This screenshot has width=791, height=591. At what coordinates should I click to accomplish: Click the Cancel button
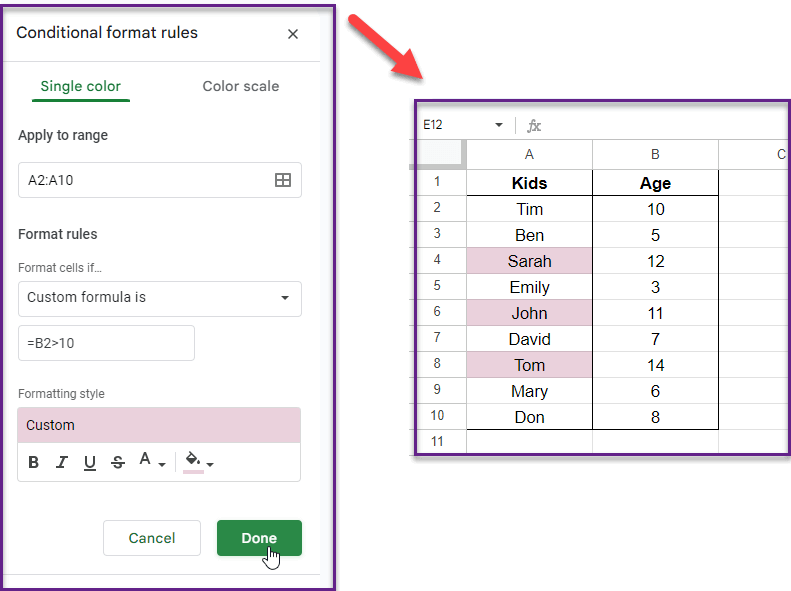[x=152, y=538]
